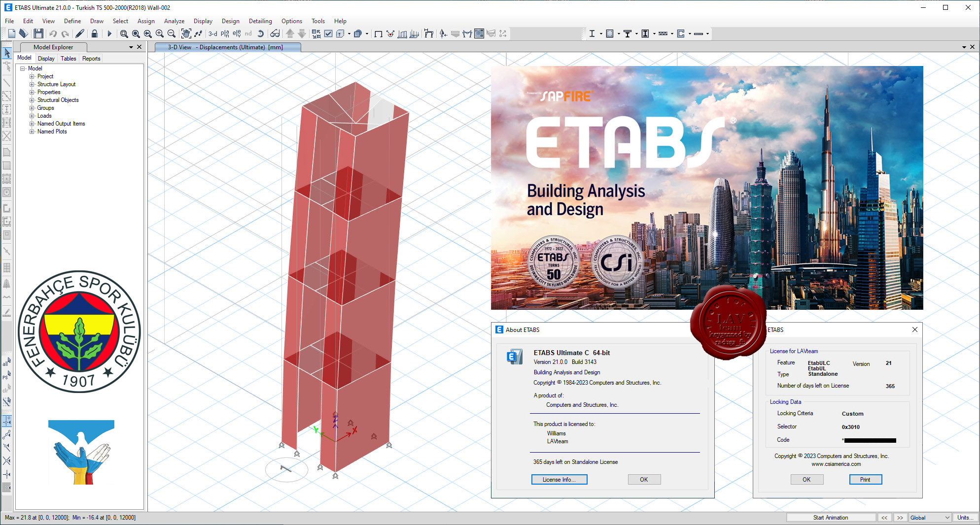
Task: Close the ETABS license dialog
Action: [x=915, y=329]
